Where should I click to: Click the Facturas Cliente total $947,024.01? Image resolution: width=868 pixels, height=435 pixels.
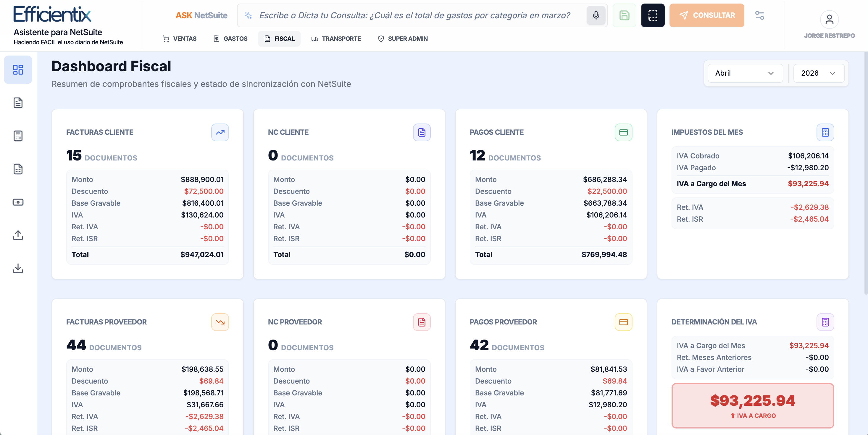tap(202, 254)
